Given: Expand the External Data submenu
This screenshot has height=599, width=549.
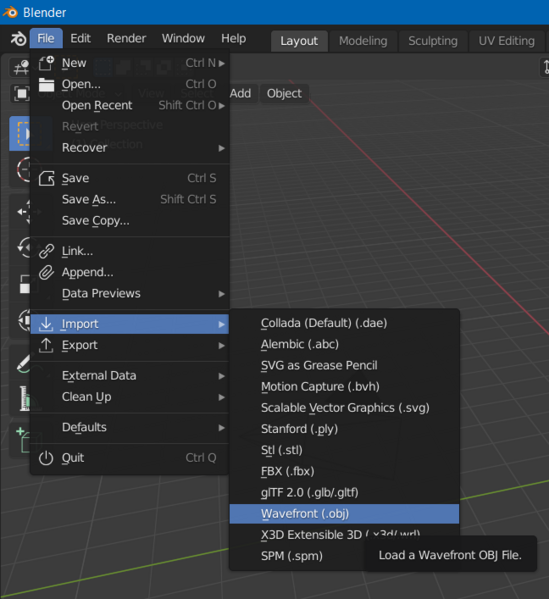Looking at the screenshot, I should 130,376.
